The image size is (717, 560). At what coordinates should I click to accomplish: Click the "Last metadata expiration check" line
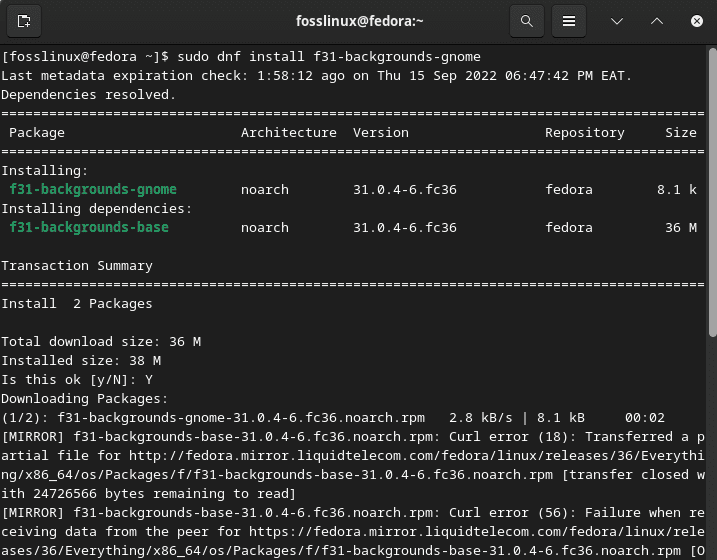[x=316, y=75]
